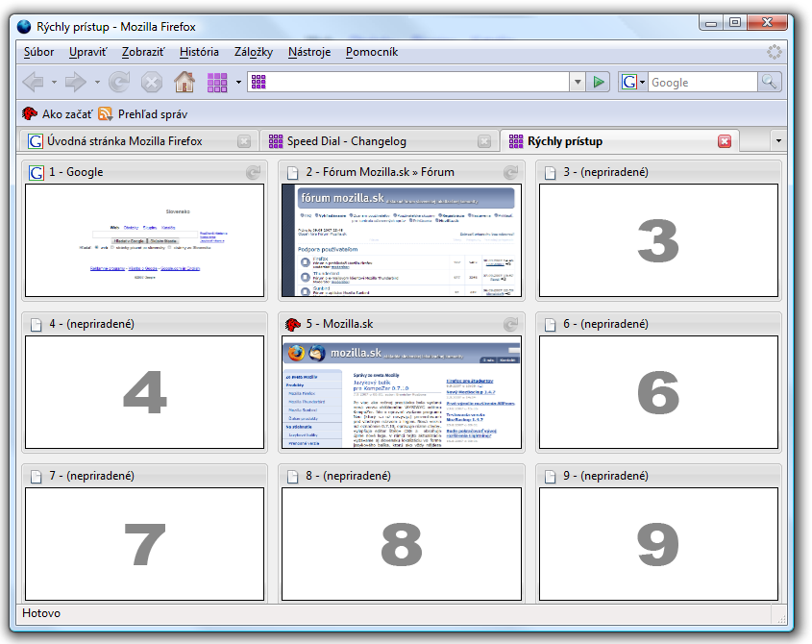812x644 pixels.
Task: Open the Upraviť menu
Action: (x=88, y=52)
